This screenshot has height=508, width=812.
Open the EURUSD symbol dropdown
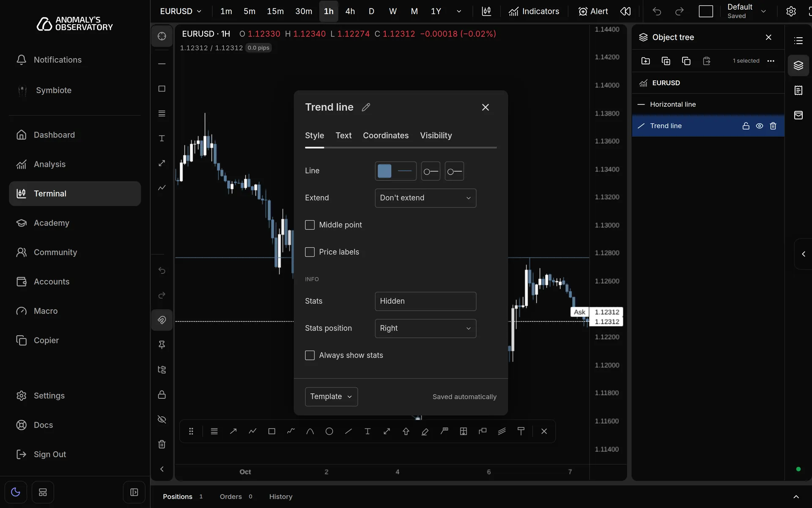pos(181,11)
